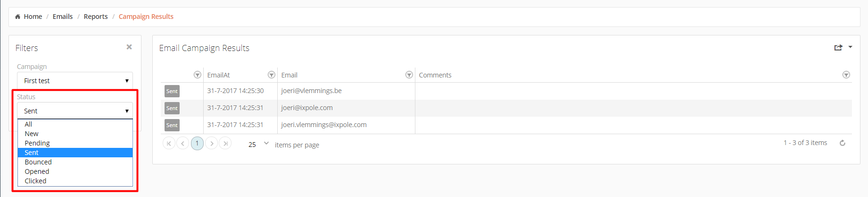Select Opened in Status list
Viewport: 868px width, 197px height.
[x=75, y=171]
